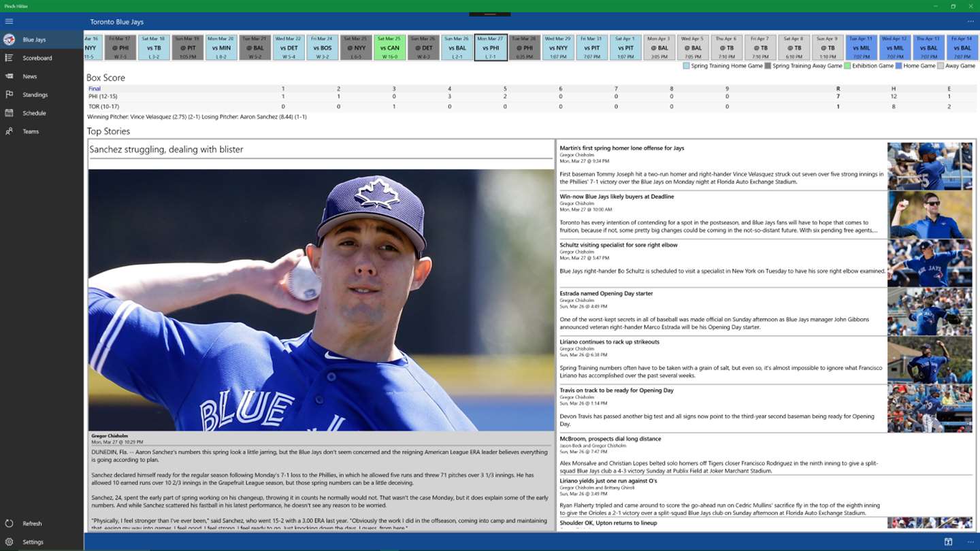Open Scoreboard from the sidebar icon
The height and width of the screenshot is (551, 980).
pos(9,58)
